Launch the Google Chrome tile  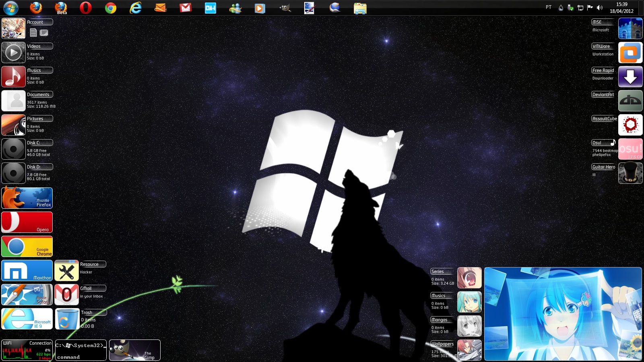point(27,246)
